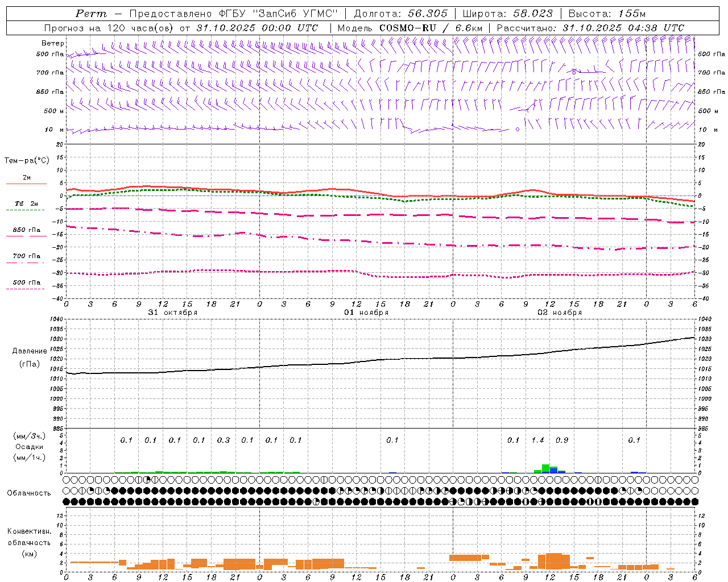The width and height of the screenshot is (728, 582).
Task: Select the "Долгота: 56.305" header field
Action: pos(400,14)
